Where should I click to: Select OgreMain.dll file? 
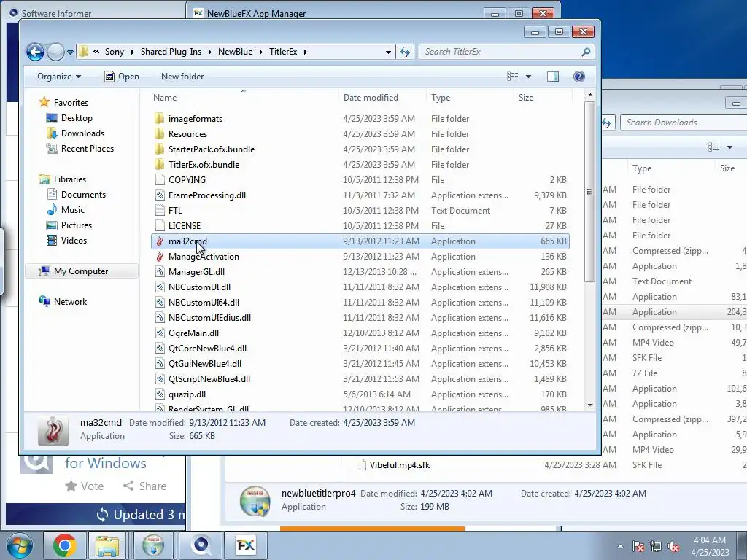click(x=193, y=332)
